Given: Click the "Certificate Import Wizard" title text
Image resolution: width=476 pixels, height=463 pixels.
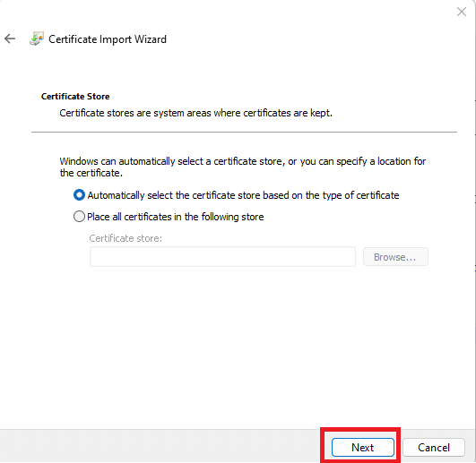Looking at the screenshot, I should tap(108, 39).
